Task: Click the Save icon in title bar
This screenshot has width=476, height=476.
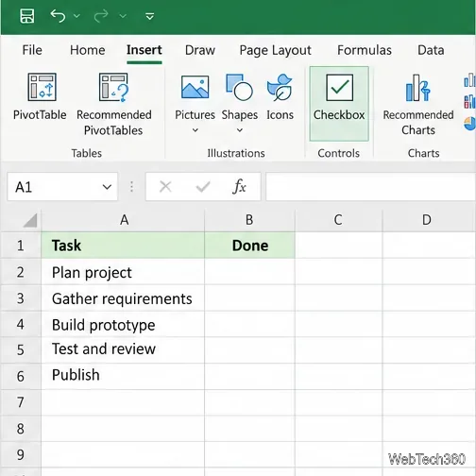Action: click(x=26, y=16)
